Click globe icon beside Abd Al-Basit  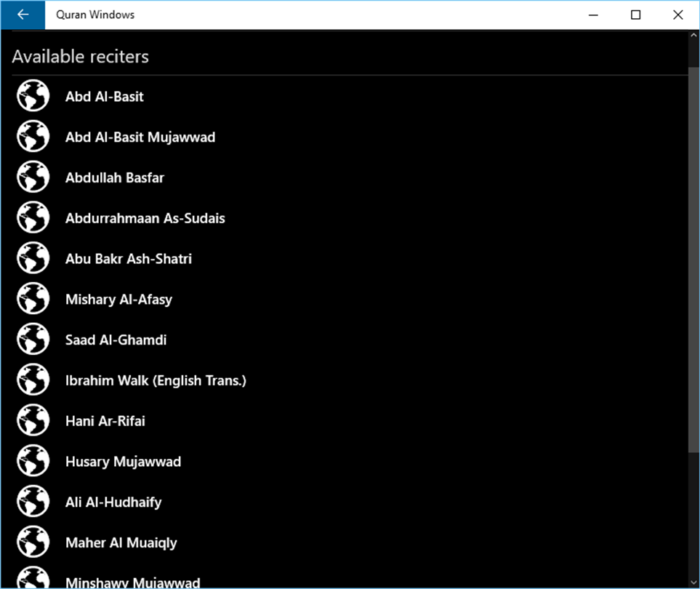point(33,95)
